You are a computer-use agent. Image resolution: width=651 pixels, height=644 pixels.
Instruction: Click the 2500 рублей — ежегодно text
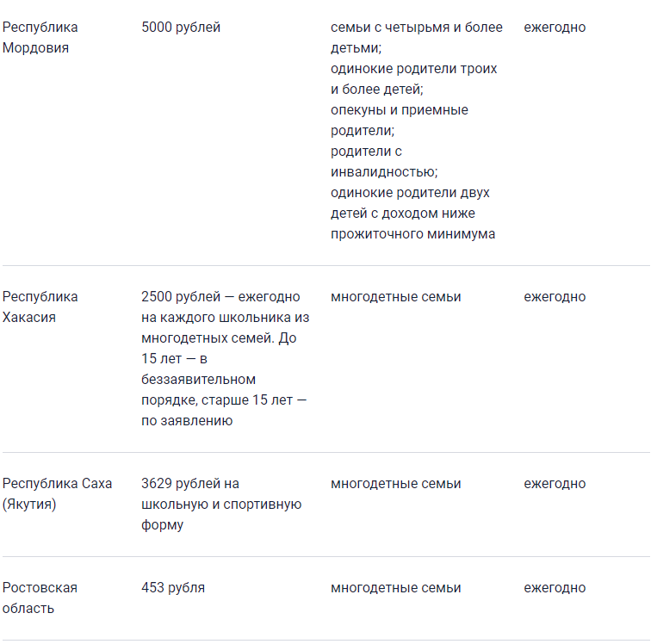pos(220,297)
